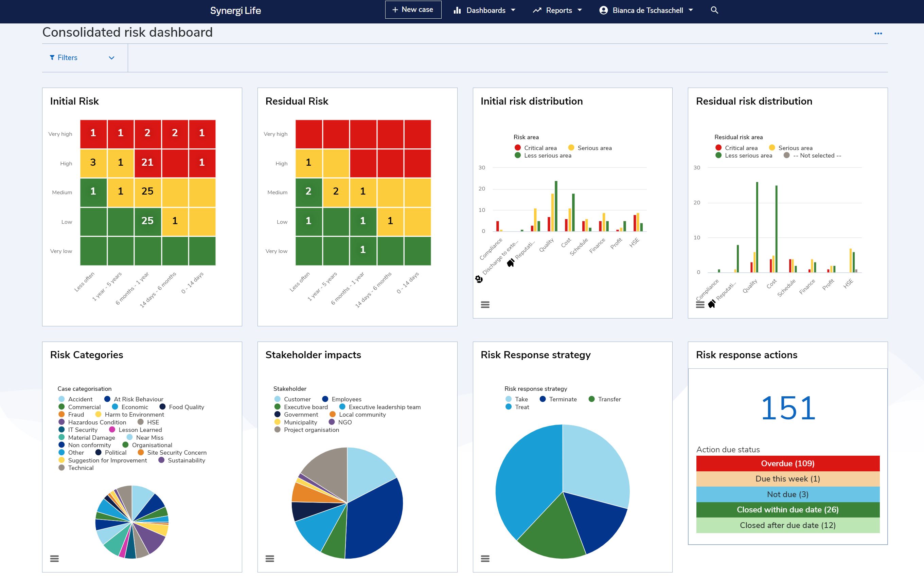924x582 pixels.
Task: Click the Synergi Life logo
Action: coord(235,11)
